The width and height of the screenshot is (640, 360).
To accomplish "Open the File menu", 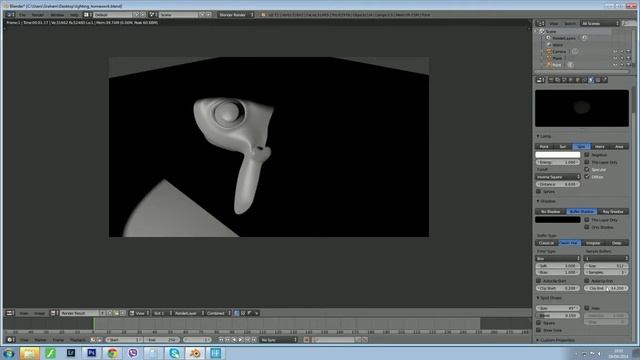I will [x=22, y=15].
